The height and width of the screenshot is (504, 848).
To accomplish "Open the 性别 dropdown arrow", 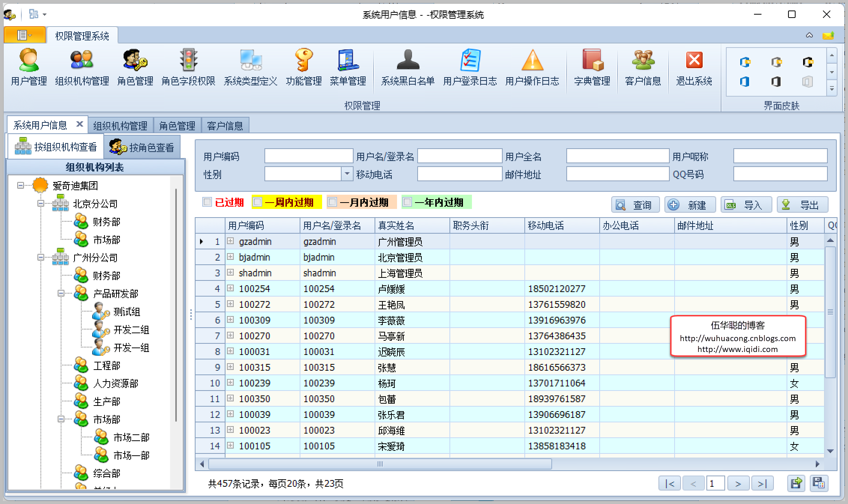I will coord(347,174).
